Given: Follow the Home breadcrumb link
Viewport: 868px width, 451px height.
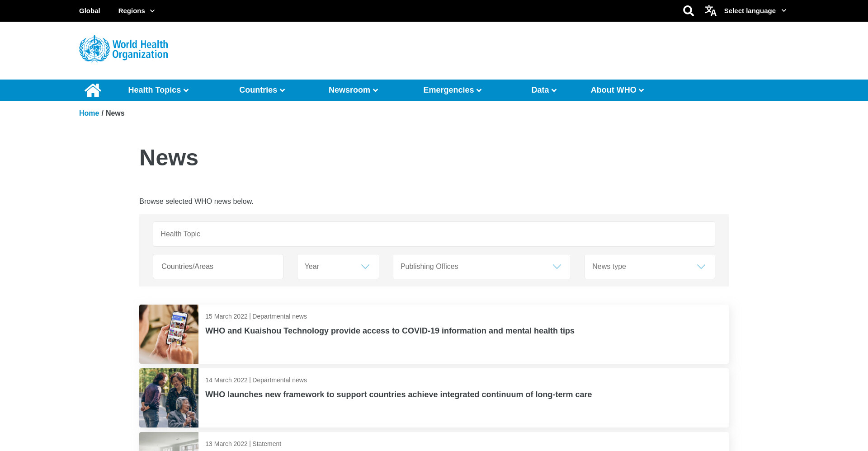Looking at the screenshot, I should click(x=89, y=113).
